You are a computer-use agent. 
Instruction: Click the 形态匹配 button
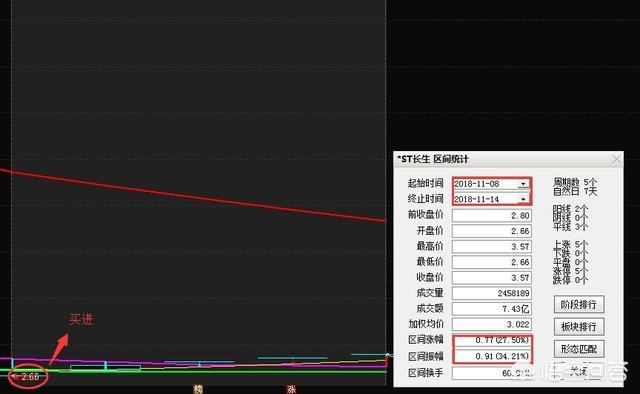579,349
